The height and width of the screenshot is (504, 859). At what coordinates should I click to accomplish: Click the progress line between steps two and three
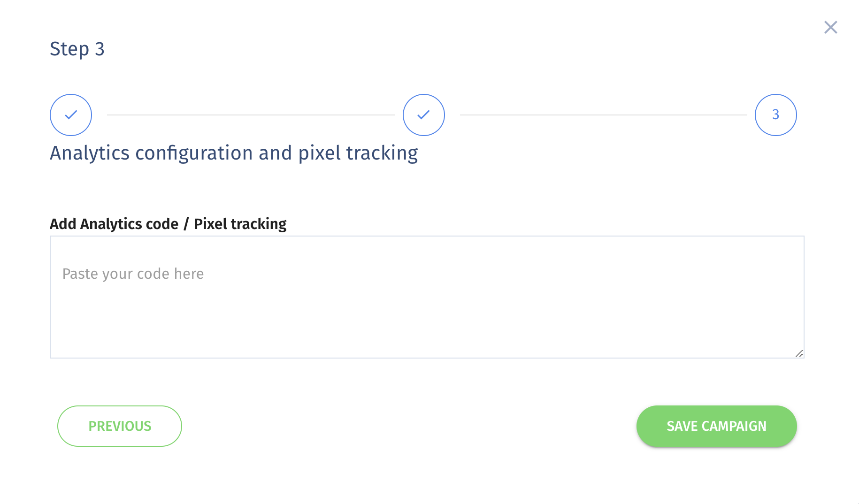[x=603, y=115]
